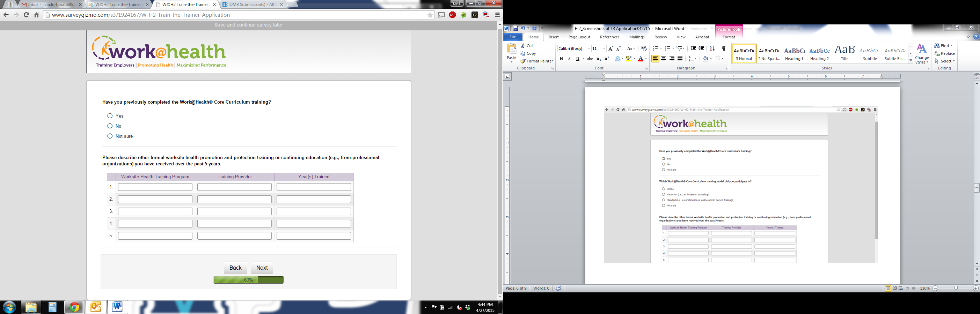Click Format Painter in Clipboard group
The width and height of the screenshot is (980, 314).
click(x=537, y=61)
